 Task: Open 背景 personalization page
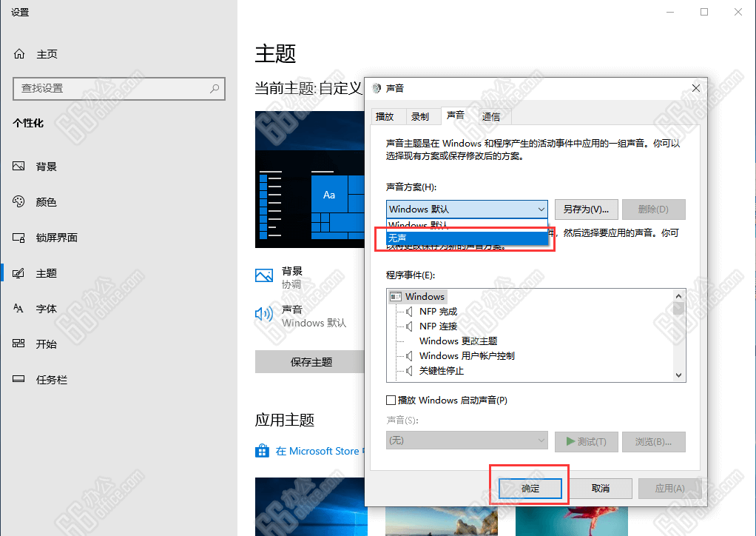[47, 167]
